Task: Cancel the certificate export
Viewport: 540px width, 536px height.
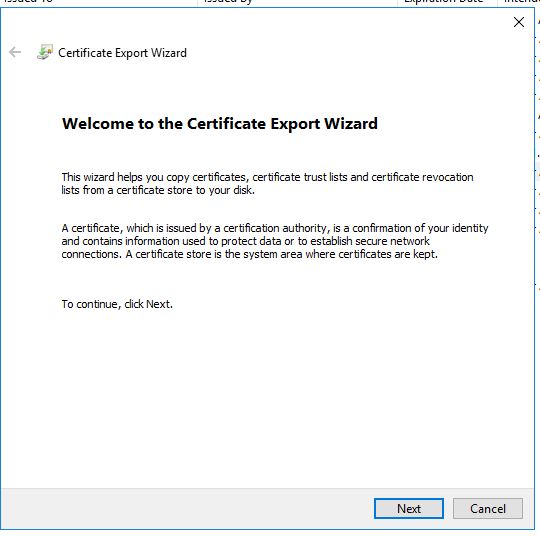Action: 488,508
